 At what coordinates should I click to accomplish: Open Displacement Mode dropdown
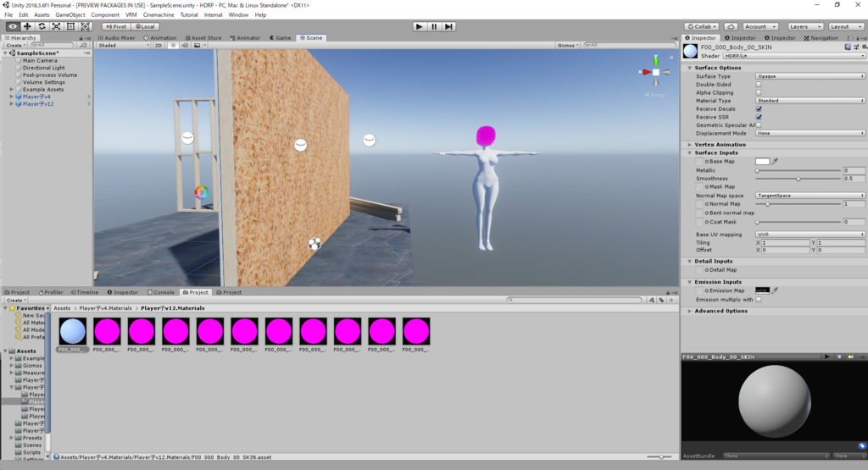[x=810, y=133]
